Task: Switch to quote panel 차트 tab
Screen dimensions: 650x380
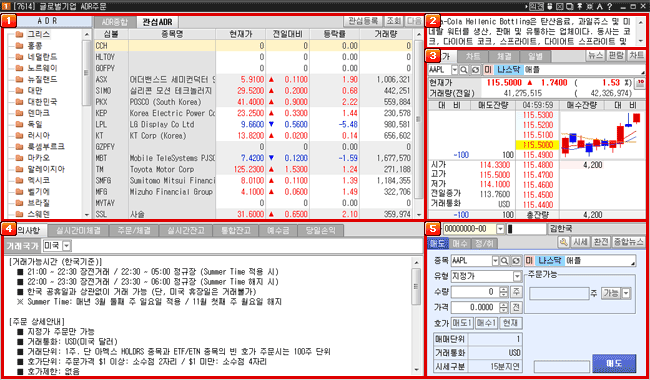Action: point(473,57)
